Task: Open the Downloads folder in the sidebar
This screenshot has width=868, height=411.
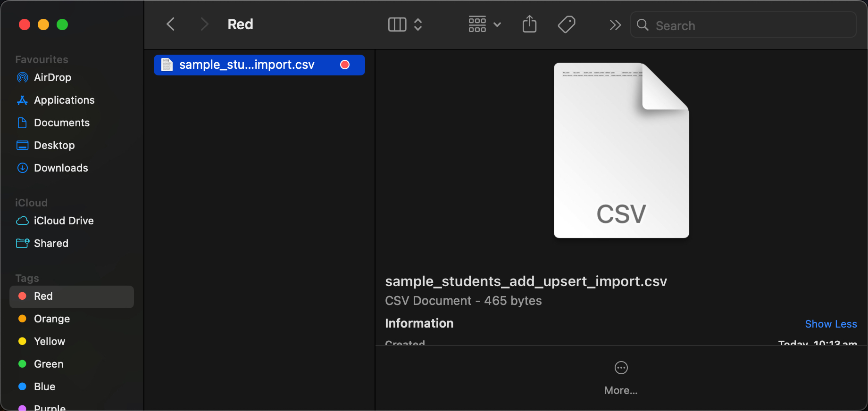Action: tap(61, 168)
